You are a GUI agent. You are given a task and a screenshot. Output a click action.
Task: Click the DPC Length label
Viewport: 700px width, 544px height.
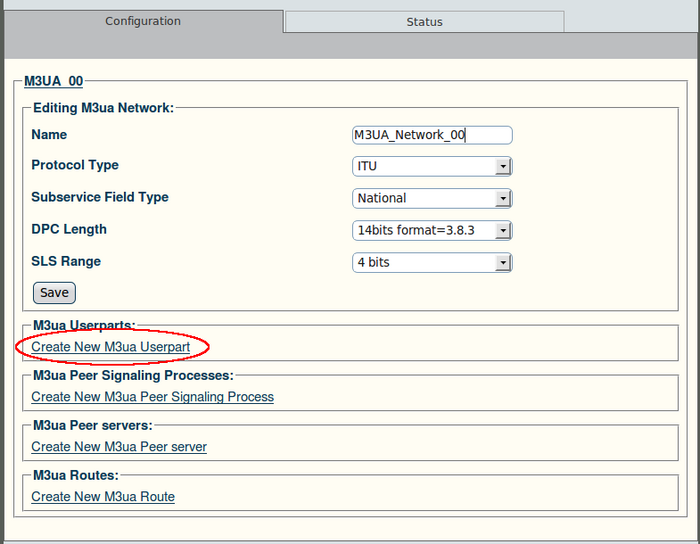(x=69, y=229)
